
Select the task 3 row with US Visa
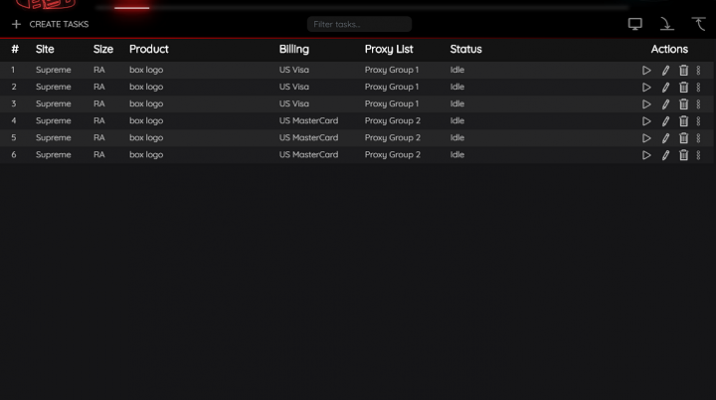pyautogui.click(x=294, y=104)
